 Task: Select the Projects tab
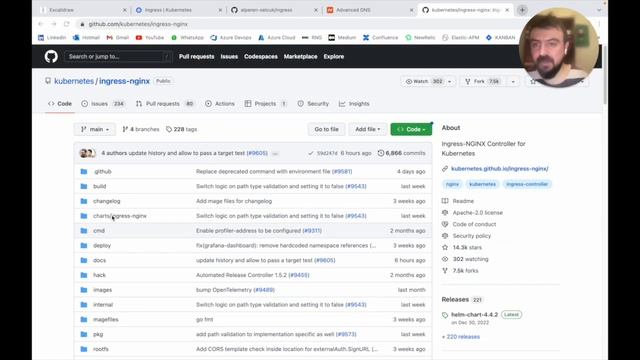[x=265, y=104]
